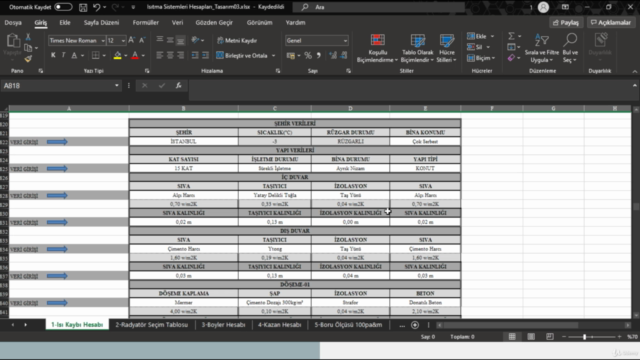Toggle Bold (K) formatting
This screenshot has width=640, height=360.
point(53,55)
